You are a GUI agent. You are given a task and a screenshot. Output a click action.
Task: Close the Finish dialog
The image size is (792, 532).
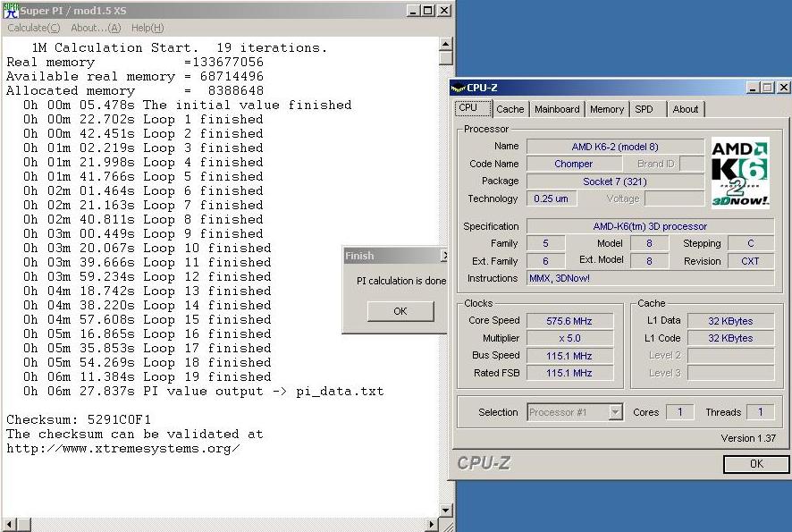click(443, 256)
